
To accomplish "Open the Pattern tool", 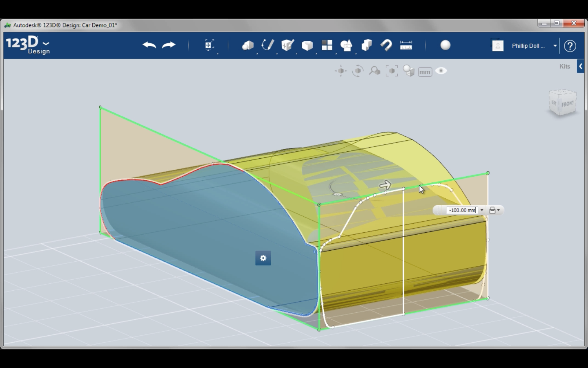I will pos(327,45).
